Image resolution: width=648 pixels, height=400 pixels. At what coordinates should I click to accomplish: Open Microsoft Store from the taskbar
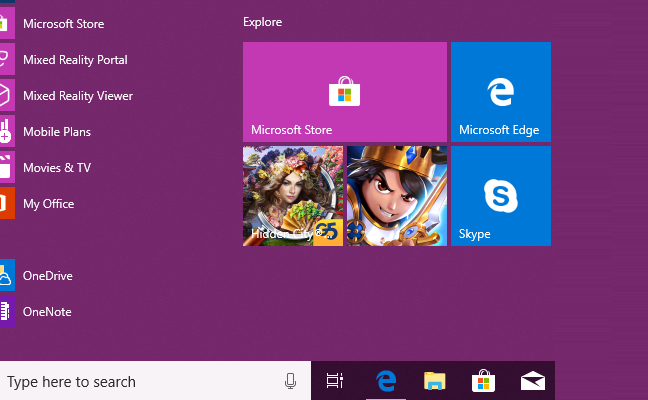click(484, 380)
